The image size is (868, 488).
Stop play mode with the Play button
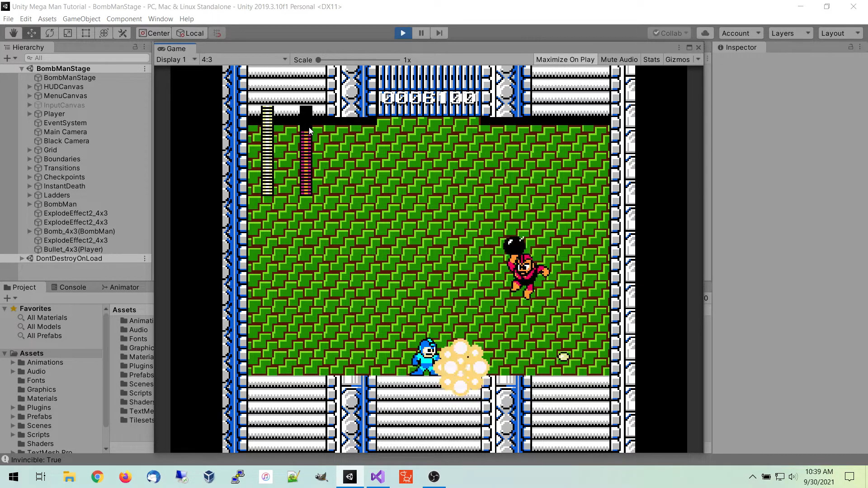click(x=402, y=33)
